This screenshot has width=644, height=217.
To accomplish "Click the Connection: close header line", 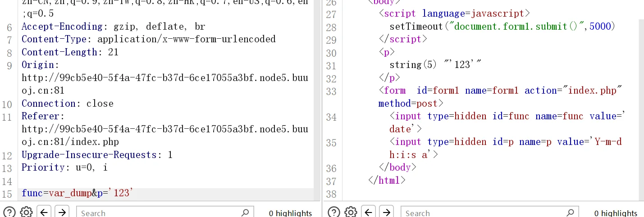I will click(x=67, y=104).
